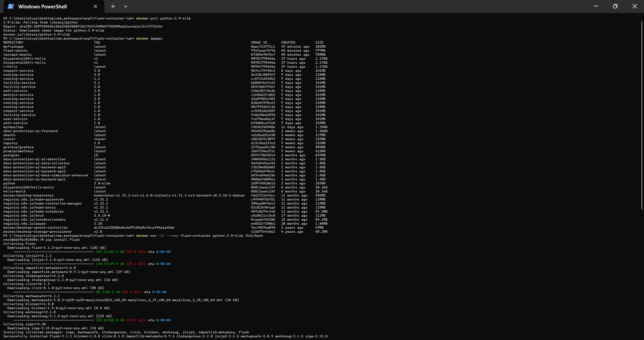
Task: Click the docker pull python:3.9-slim command
Action: [x=163, y=18]
